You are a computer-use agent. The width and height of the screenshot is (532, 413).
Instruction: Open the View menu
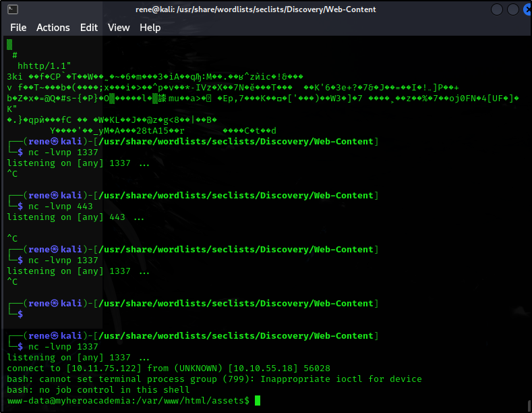pyautogui.click(x=119, y=28)
